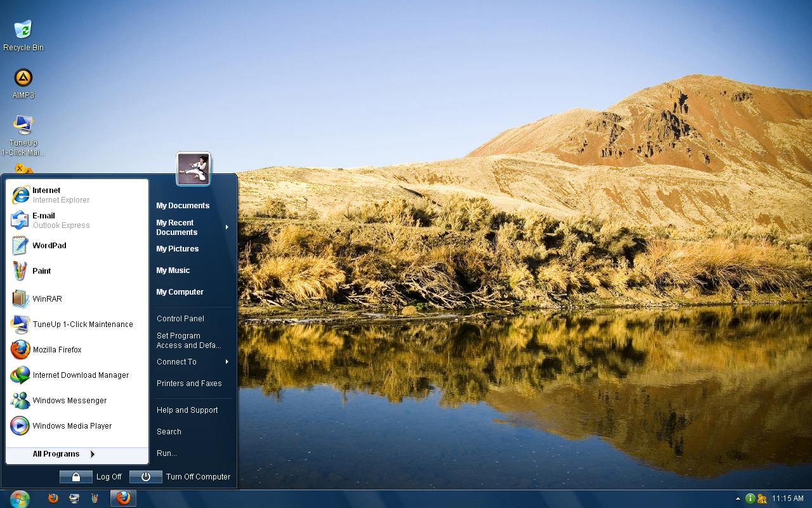Screen dimensions: 812x508
Task: Click the user account picture
Action: click(193, 170)
